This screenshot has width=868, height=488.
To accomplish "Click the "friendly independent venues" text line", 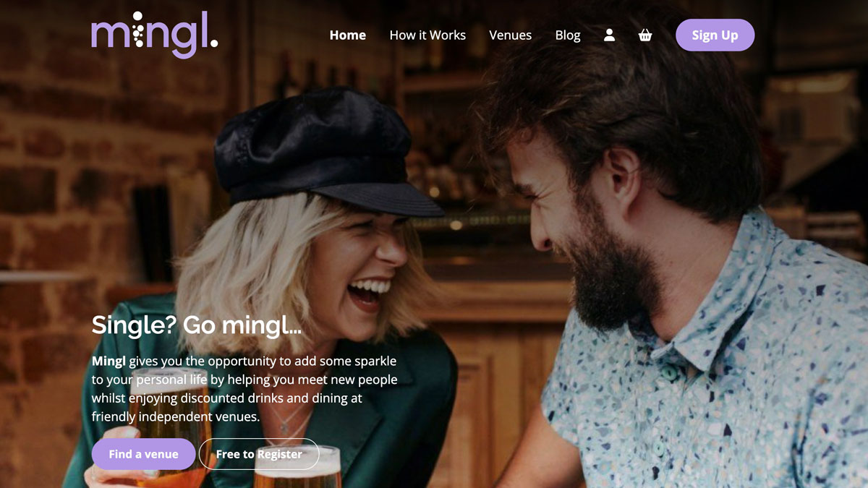I will click(175, 416).
